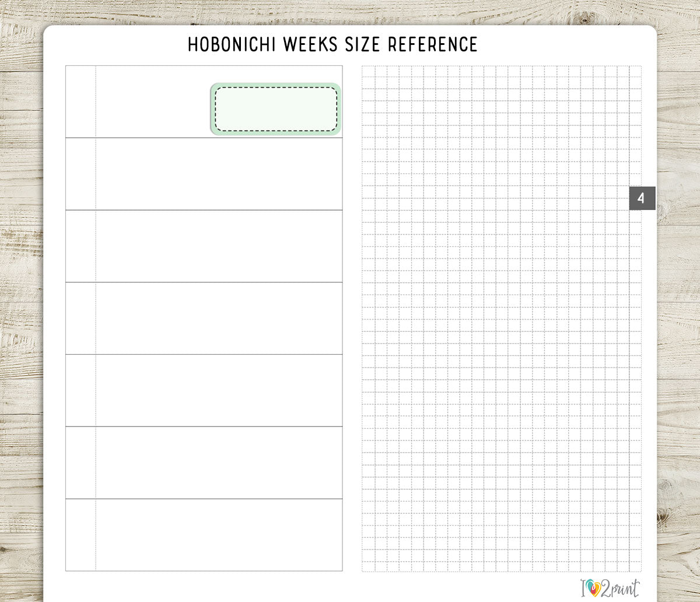The image size is (700, 602).
Task: Click the 'Hobonichi Weeks Size Reference' heading
Action: 332,44
